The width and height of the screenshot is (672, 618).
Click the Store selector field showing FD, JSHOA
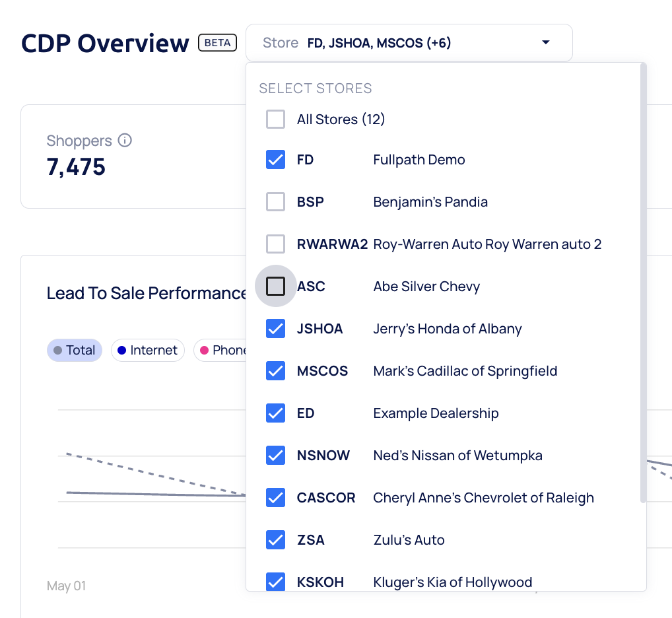pos(396,43)
